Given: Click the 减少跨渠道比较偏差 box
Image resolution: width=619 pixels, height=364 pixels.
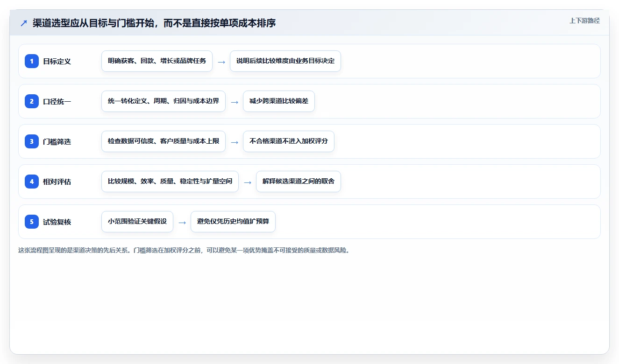Looking at the screenshot, I should click(x=279, y=101).
